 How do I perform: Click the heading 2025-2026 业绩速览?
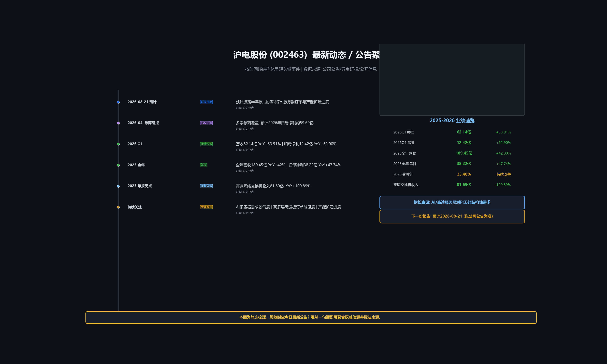coord(452,120)
